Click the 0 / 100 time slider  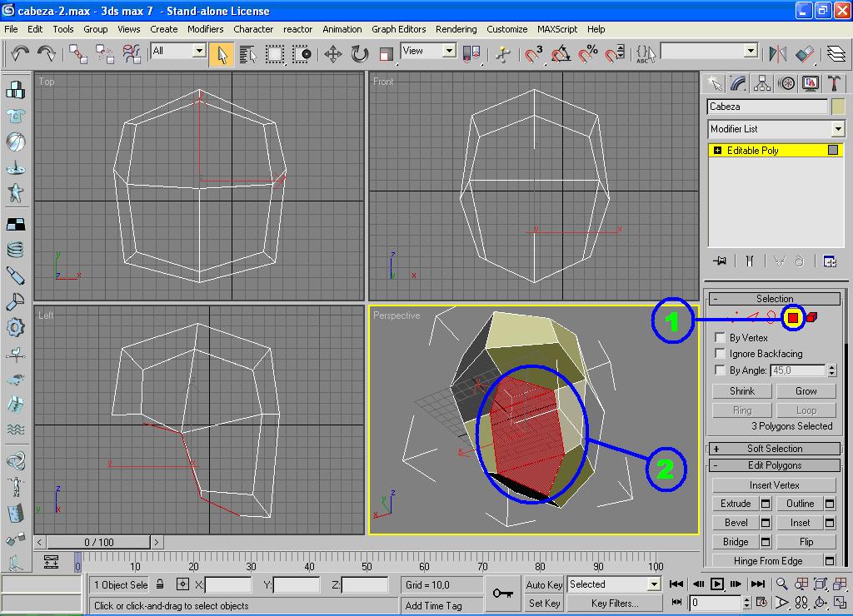(98, 542)
